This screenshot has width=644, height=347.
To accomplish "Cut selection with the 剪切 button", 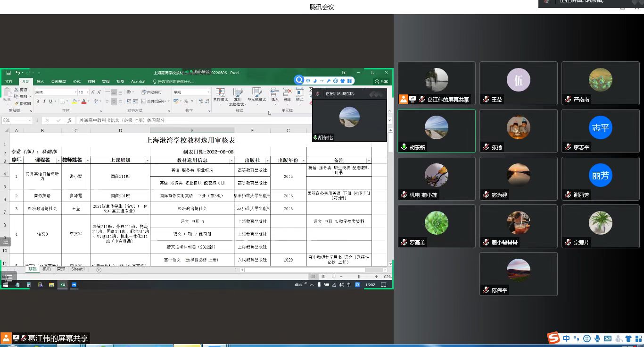I will pyautogui.click(x=21, y=90).
